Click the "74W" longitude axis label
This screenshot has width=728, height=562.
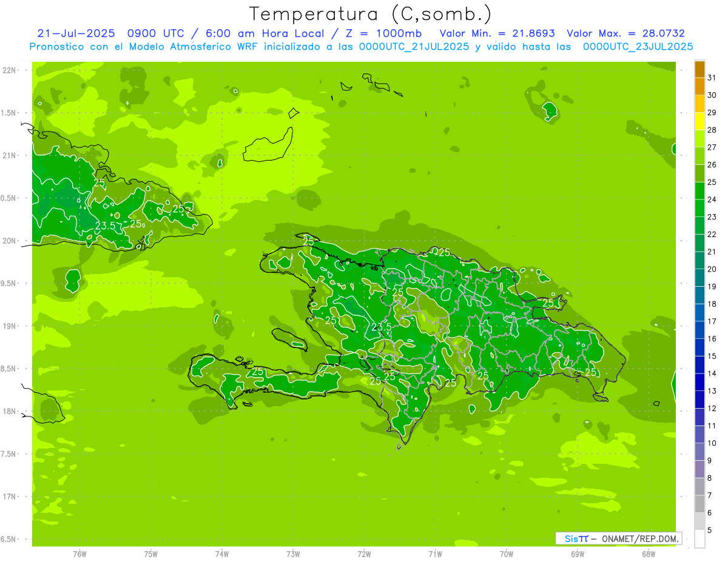[x=222, y=554]
